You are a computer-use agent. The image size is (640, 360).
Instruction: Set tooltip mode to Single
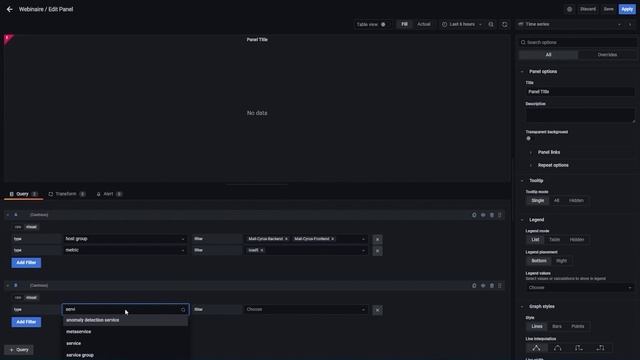pos(538,200)
